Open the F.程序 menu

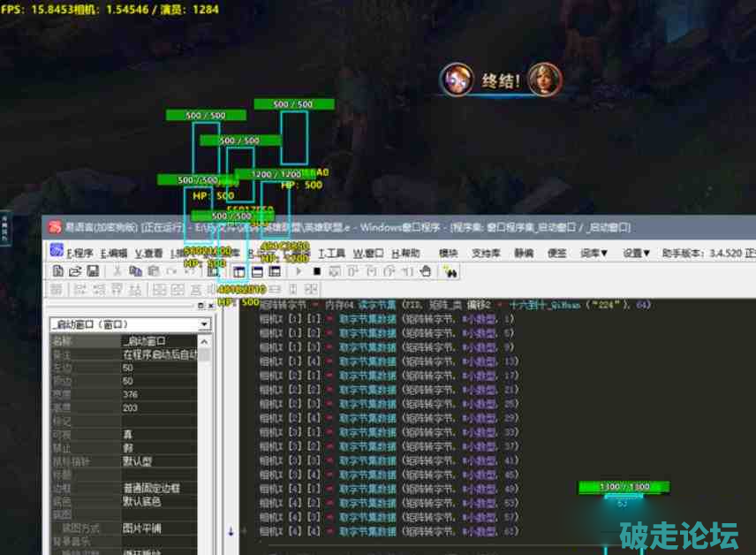(79, 253)
